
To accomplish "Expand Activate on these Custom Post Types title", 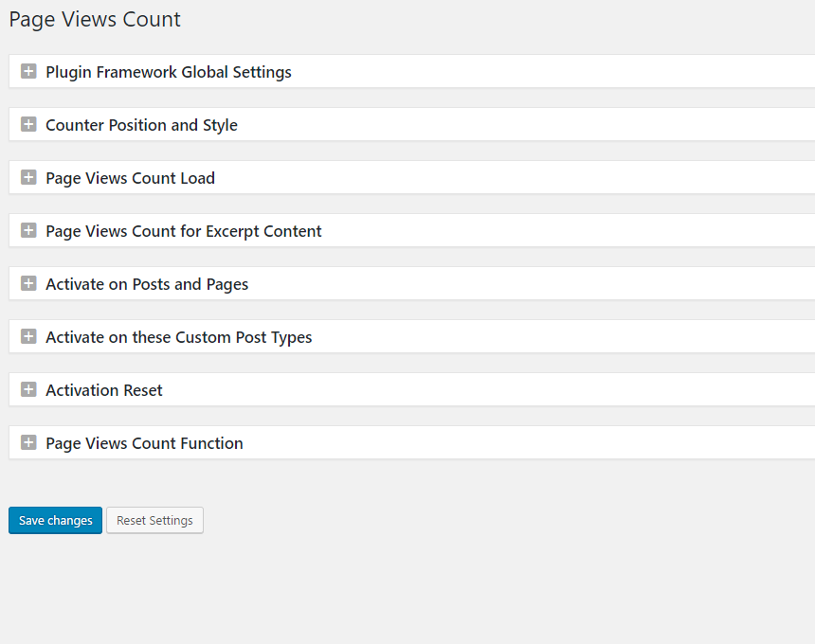I will tap(178, 337).
